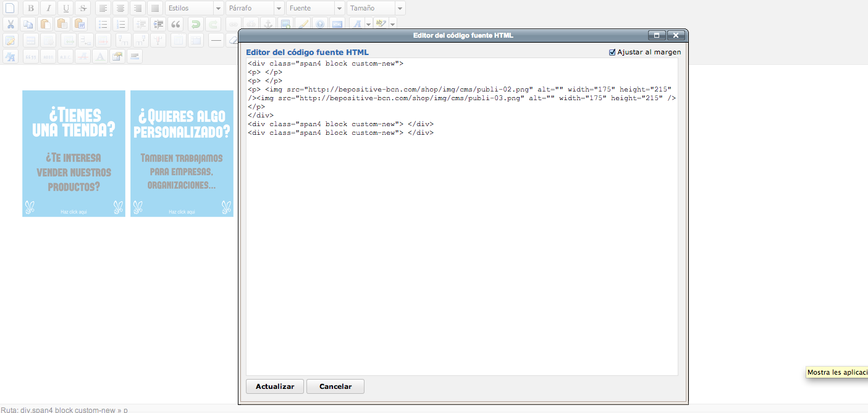Toggle underline formatting

[x=66, y=8]
